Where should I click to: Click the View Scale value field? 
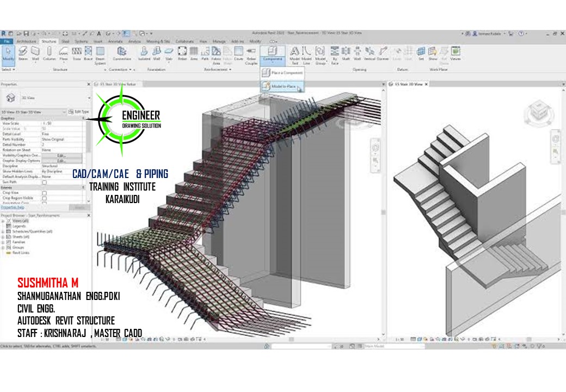tap(63, 124)
